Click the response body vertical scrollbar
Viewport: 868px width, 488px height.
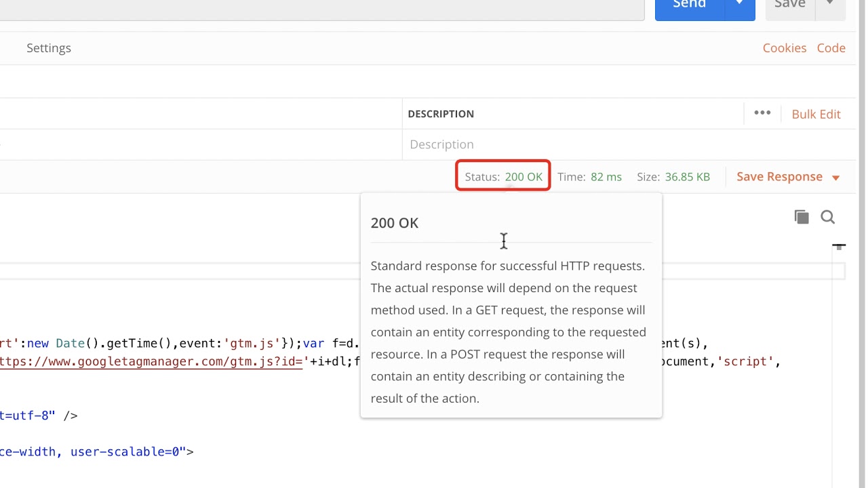(x=839, y=366)
